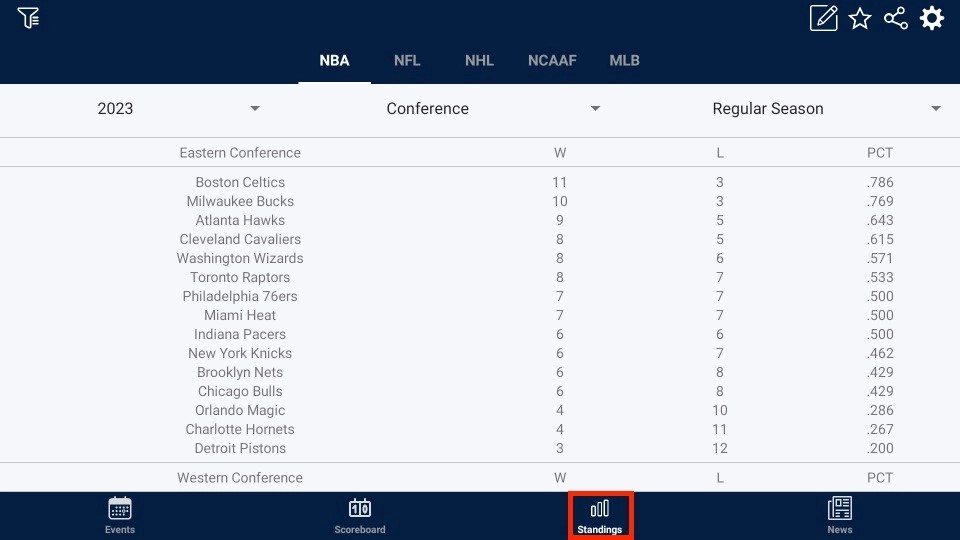Tap the share icon
The height and width of the screenshot is (540, 960).
point(896,18)
